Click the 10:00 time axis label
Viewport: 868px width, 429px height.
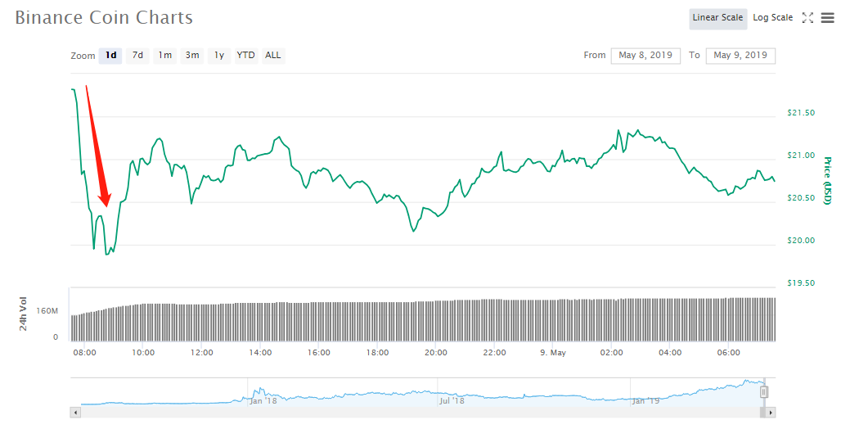[x=143, y=353]
